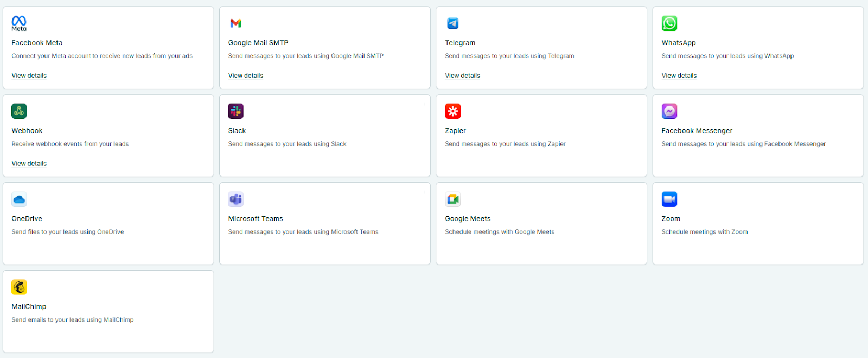
Task: Open View details under Telegram
Action: (x=462, y=76)
